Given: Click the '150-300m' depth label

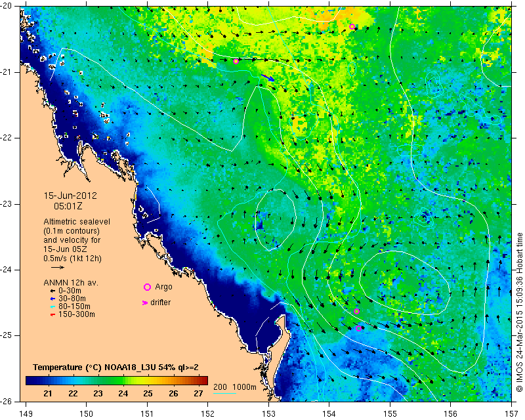Looking at the screenshot, I should click(77, 314).
